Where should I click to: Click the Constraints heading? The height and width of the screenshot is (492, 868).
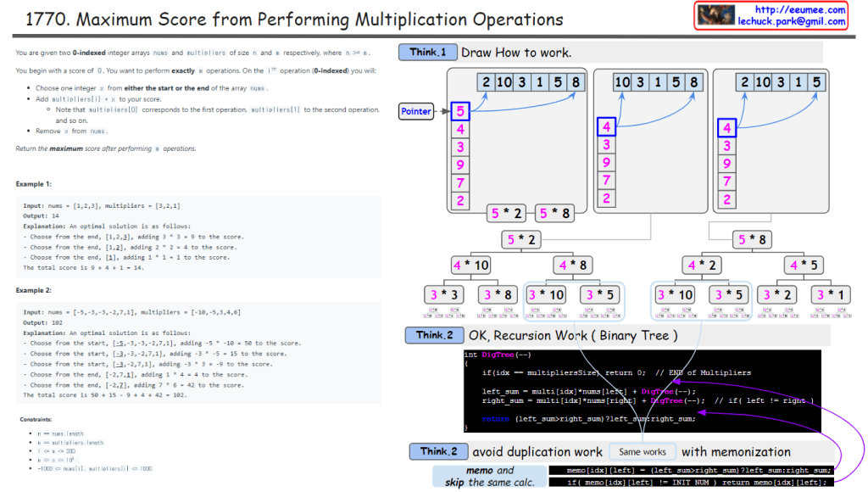37,419
